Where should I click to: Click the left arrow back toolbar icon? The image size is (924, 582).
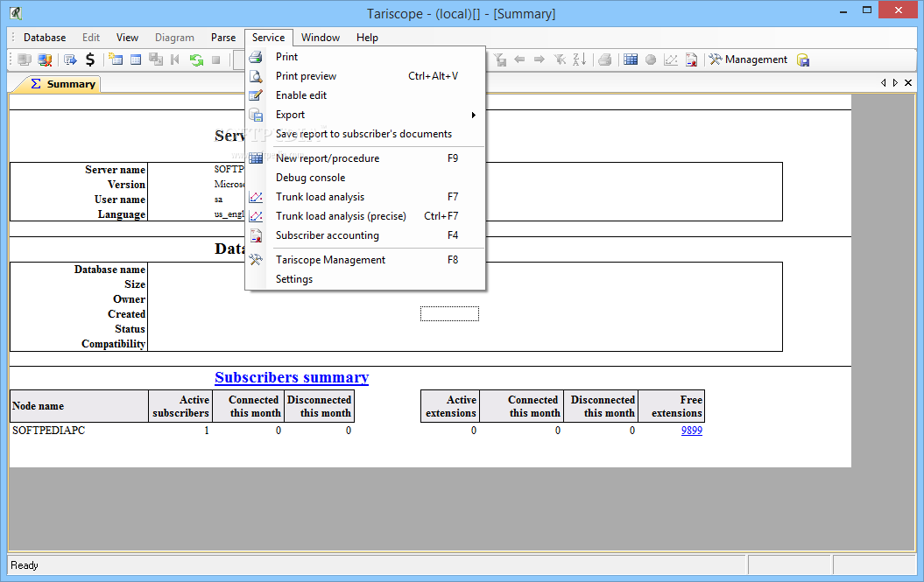(519, 60)
